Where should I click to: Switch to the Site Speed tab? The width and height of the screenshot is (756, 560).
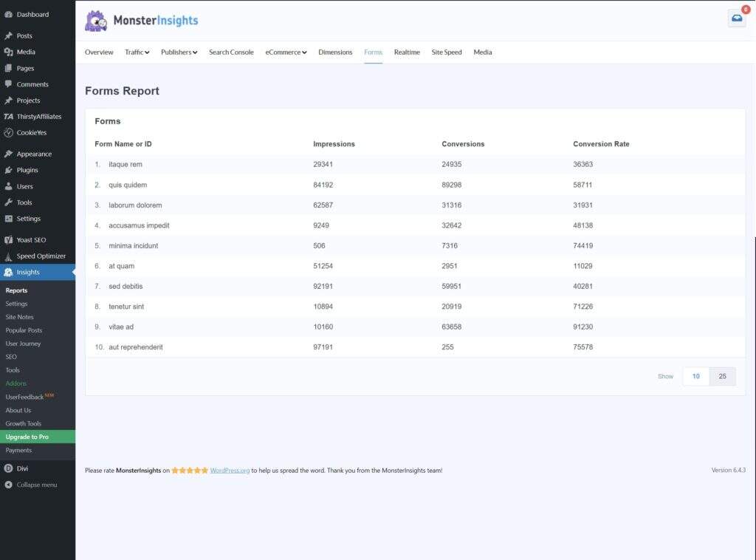447,52
